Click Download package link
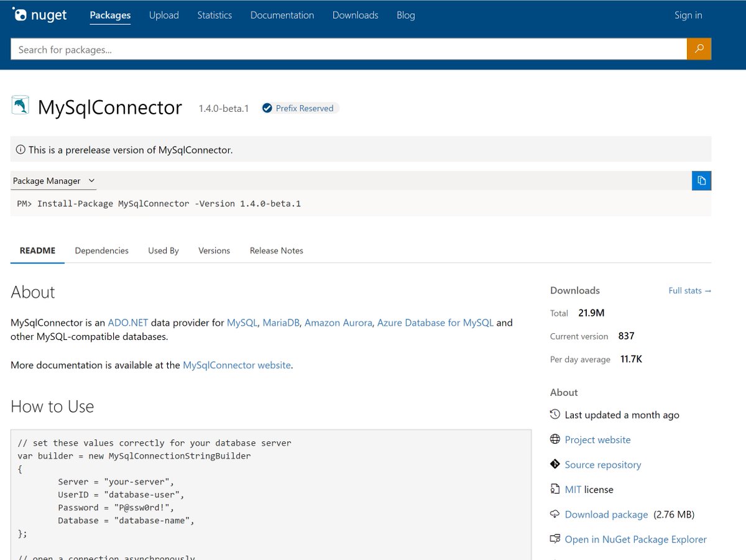 tap(606, 514)
